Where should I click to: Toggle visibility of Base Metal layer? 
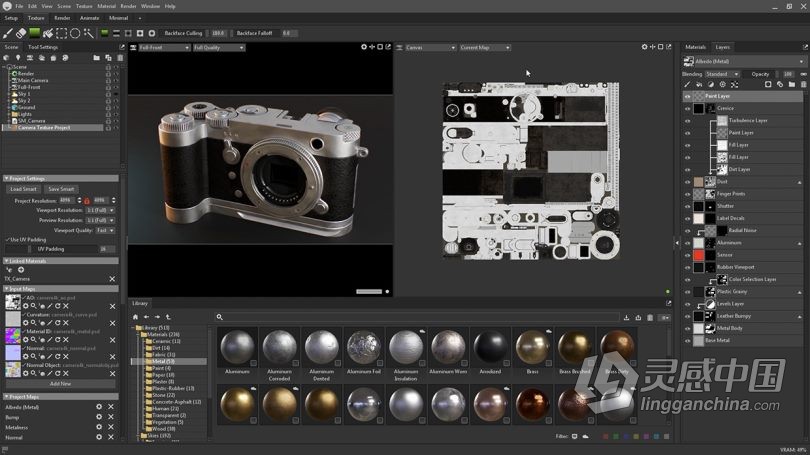pyautogui.click(x=688, y=341)
